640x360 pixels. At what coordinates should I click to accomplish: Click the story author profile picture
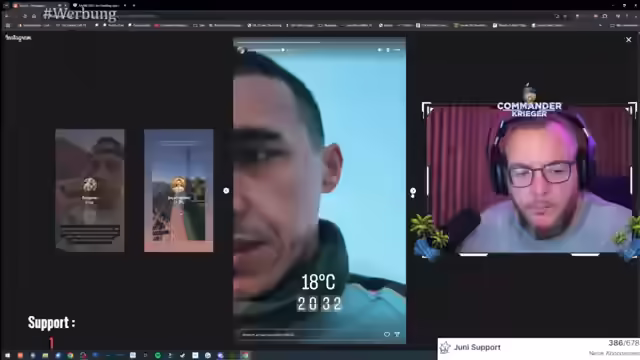(x=241, y=50)
